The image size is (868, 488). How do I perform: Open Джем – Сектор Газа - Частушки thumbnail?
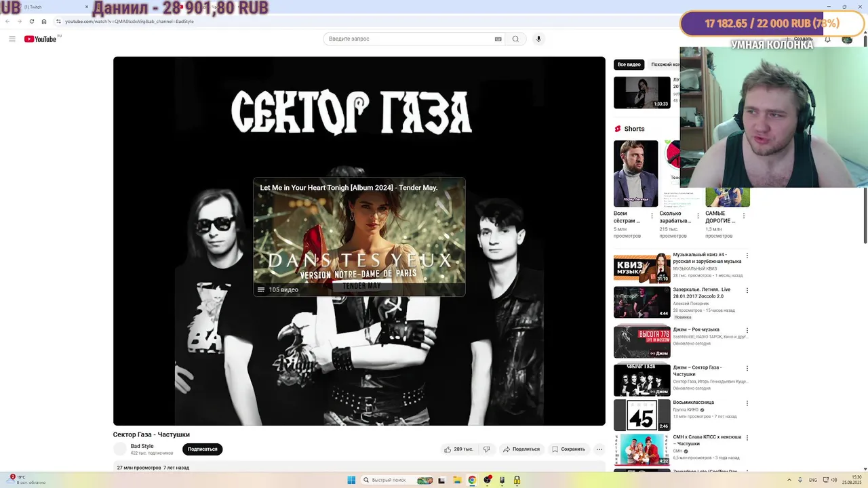click(642, 380)
